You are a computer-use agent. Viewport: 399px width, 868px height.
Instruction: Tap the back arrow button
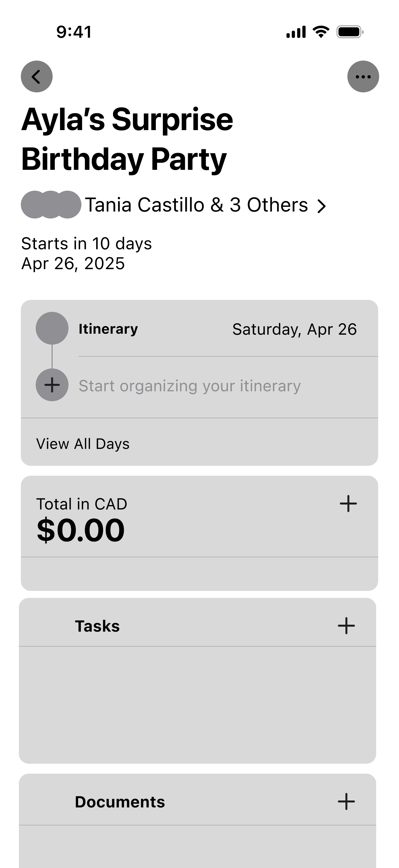coord(37,76)
